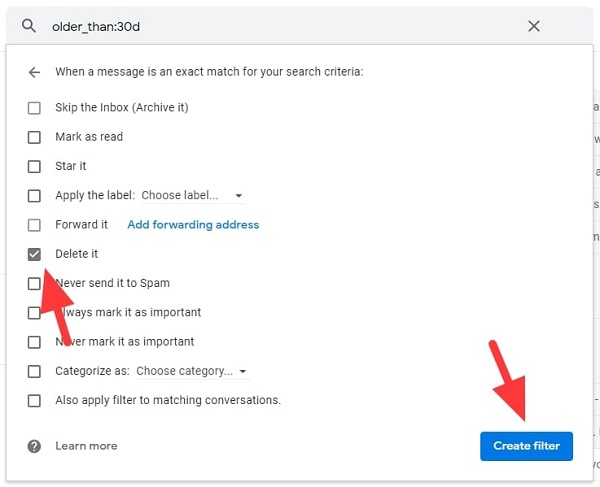Expand the Choose category dropdown

[x=191, y=371]
